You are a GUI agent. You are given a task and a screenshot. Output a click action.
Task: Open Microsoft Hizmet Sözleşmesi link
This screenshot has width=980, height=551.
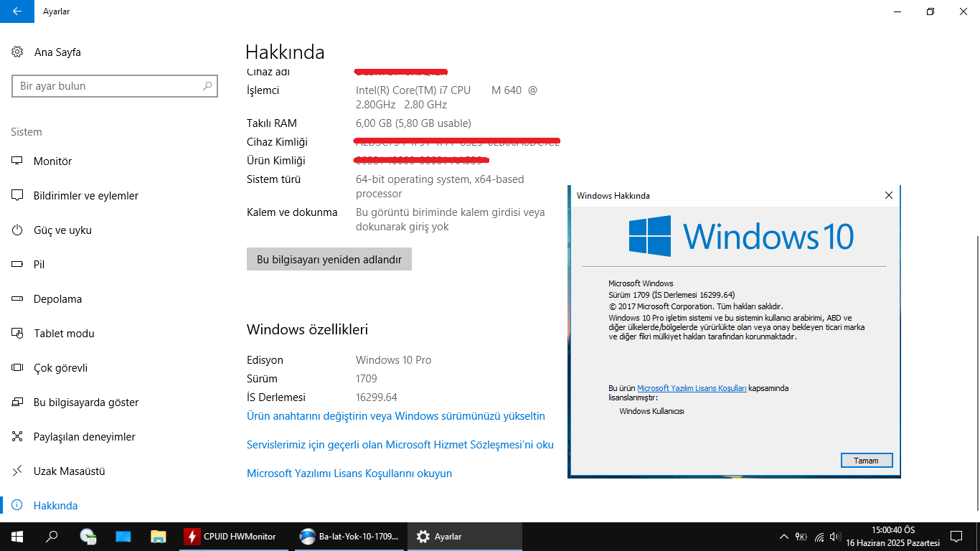400,445
